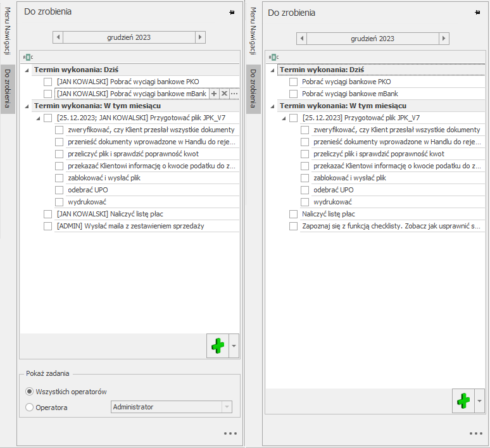Viewport: 490px width, 448px height.
Task: Check [ADMIN] Wysłać maila z zestawieniem sprzedaży
Action: [x=48, y=226]
